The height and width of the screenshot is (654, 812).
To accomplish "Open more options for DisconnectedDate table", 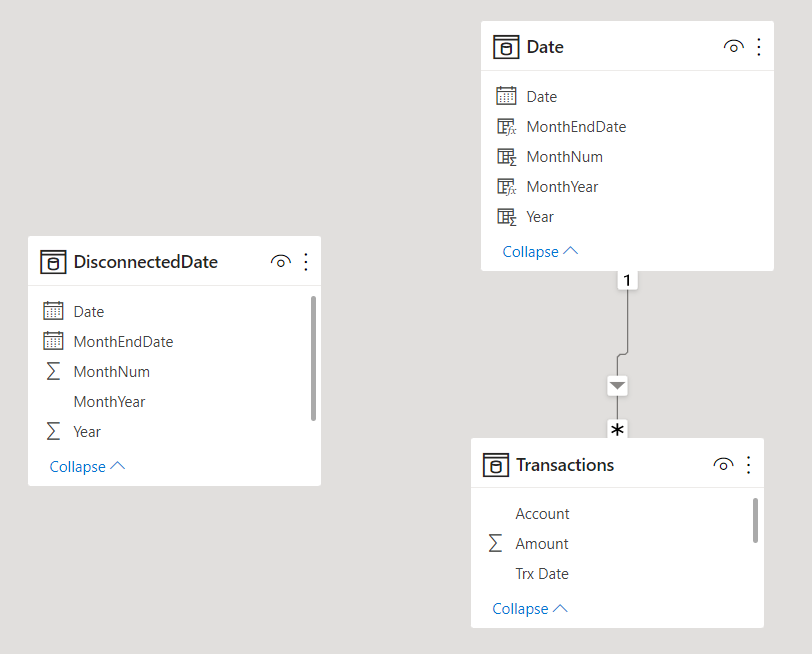I will click(306, 262).
